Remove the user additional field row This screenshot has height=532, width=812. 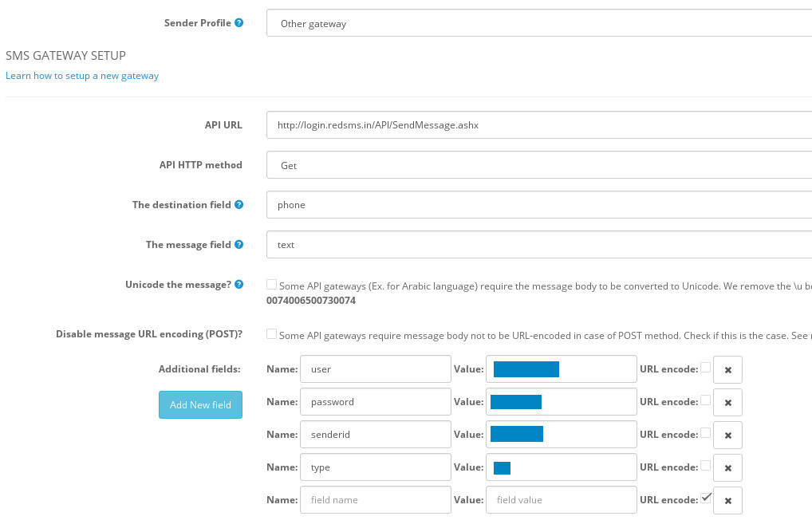[x=727, y=370]
